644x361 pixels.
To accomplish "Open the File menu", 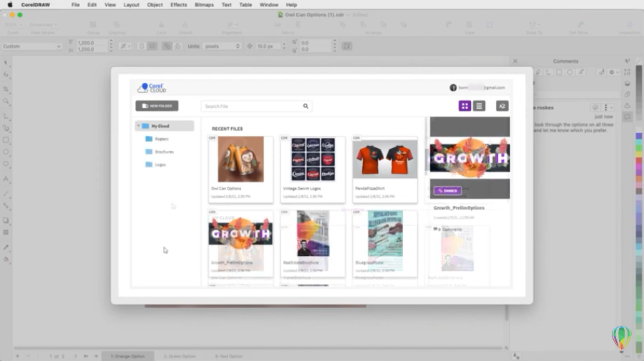I will click(x=76, y=5).
